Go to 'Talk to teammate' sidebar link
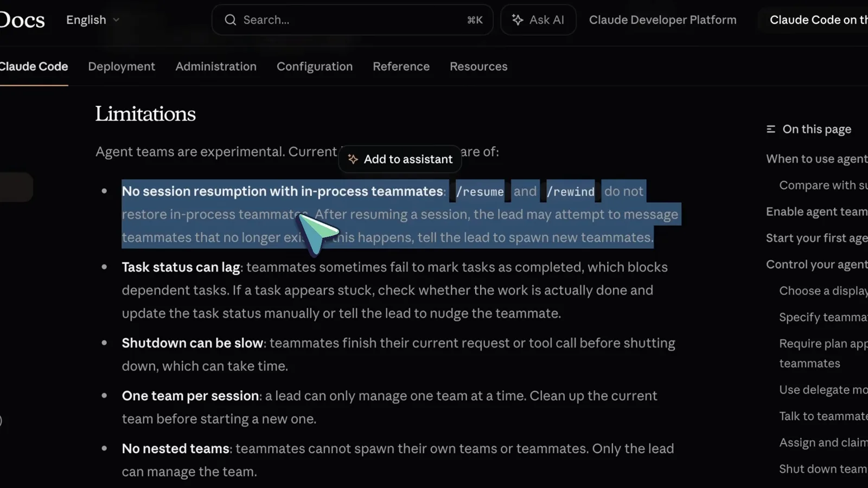868x488 pixels. pos(824,416)
